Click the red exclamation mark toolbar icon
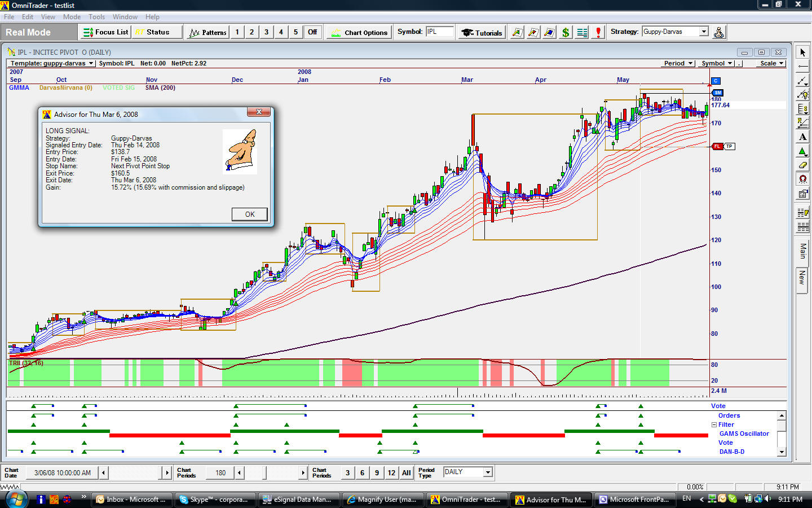Viewport: 812px width, 508px height. [x=598, y=32]
